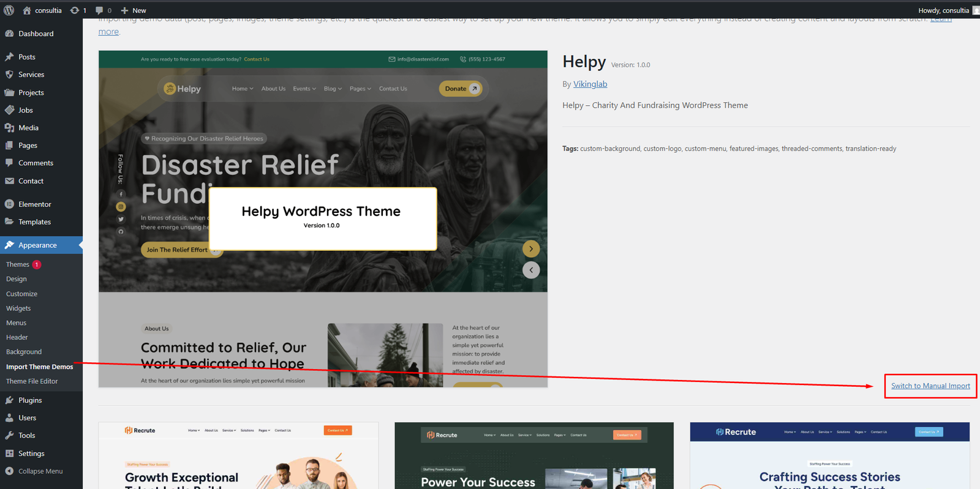
Task: Click the Instagram icon under Follow Us
Action: point(121,207)
